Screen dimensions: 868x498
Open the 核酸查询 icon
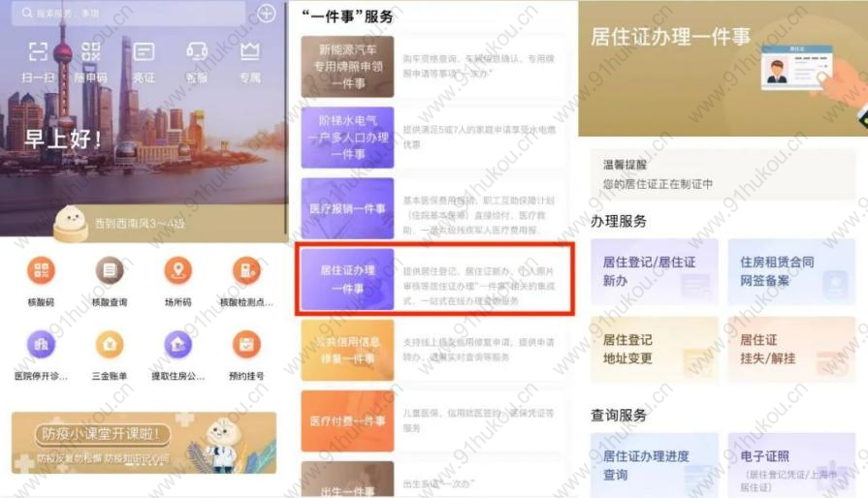(110, 270)
